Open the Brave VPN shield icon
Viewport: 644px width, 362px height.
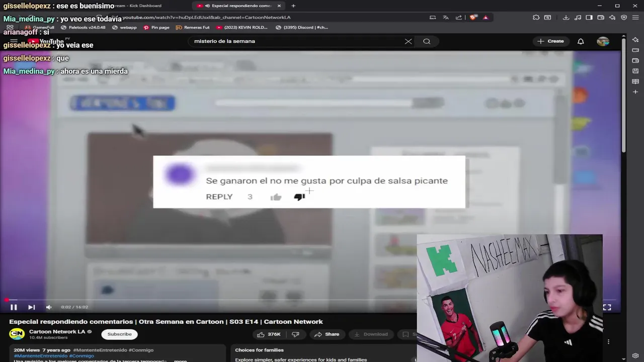(x=624, y=17)
